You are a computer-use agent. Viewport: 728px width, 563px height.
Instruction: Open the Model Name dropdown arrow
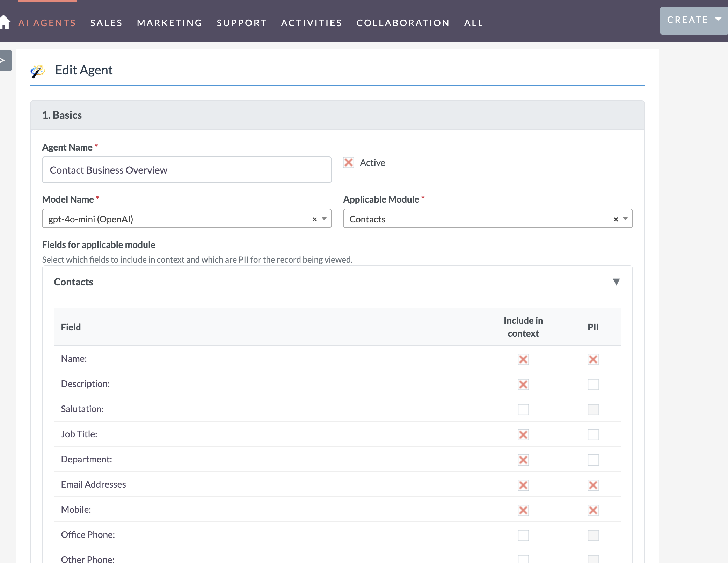point(324,219)
